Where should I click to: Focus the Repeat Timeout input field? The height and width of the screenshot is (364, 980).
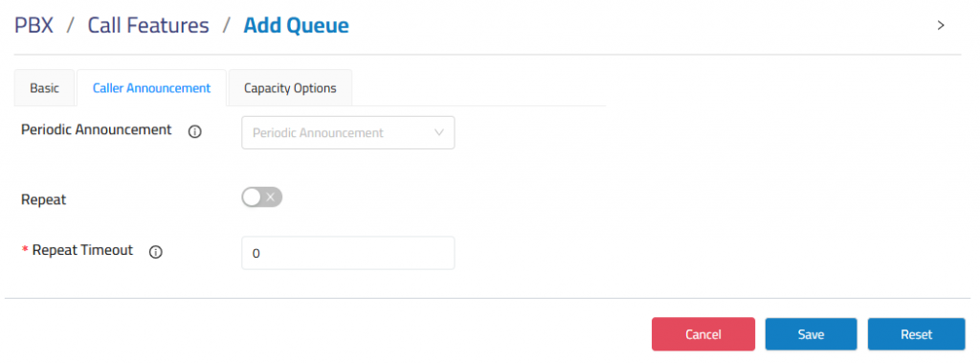(x=348, y=253)
